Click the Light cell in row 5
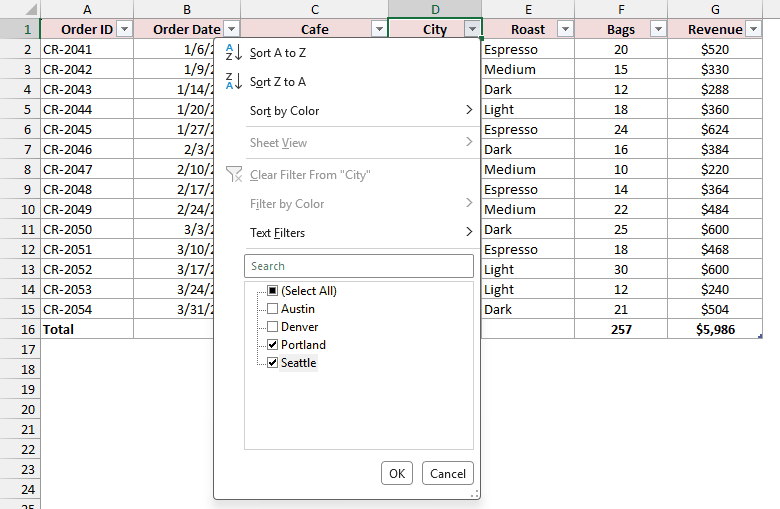 pyautogui.click(x=528, y=109)
